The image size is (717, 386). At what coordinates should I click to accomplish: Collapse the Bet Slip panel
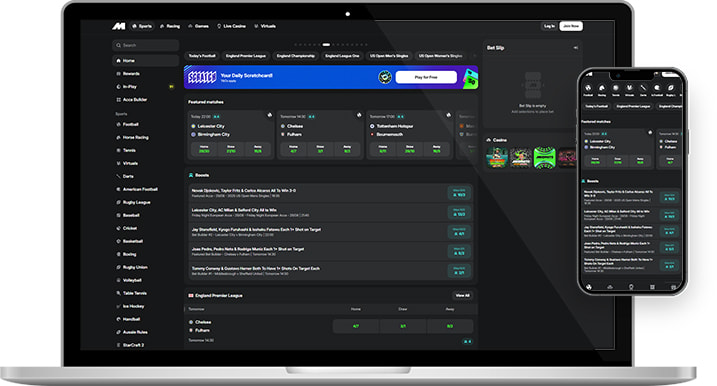pyautogui.click(x=575, y=48)
